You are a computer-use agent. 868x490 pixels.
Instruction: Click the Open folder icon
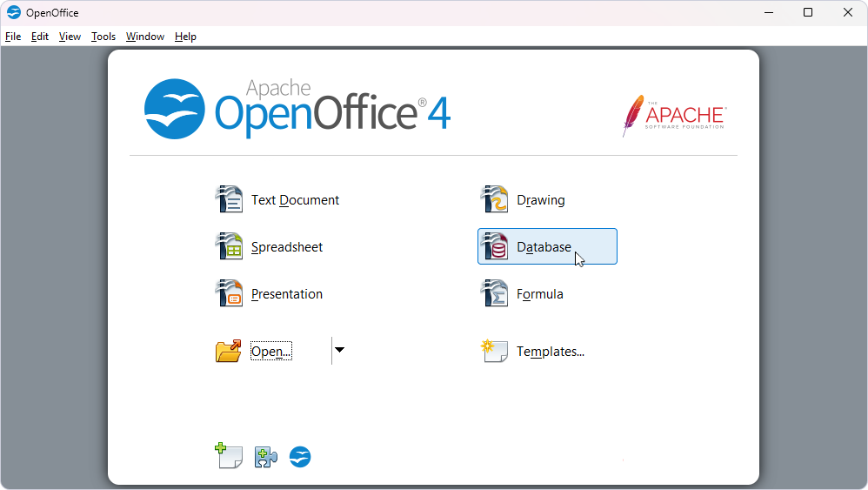(x=229, y=351)
